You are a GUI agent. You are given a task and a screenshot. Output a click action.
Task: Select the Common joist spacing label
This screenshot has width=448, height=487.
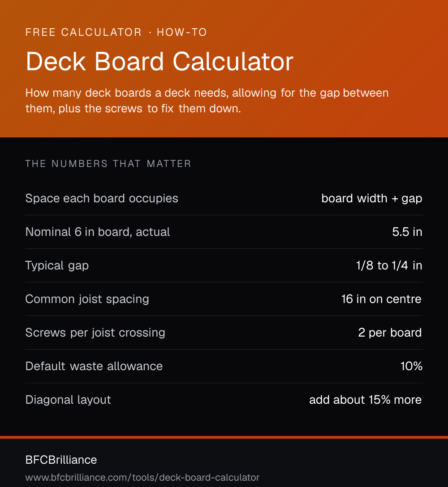[87, 299]
